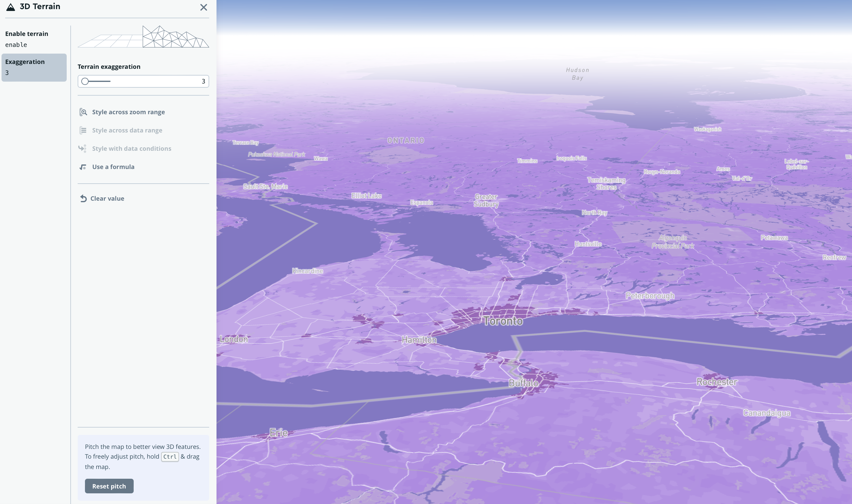Click the formula function icon
Image resolution: width=852 pixels, height=504 pixels.
[83, 167]
